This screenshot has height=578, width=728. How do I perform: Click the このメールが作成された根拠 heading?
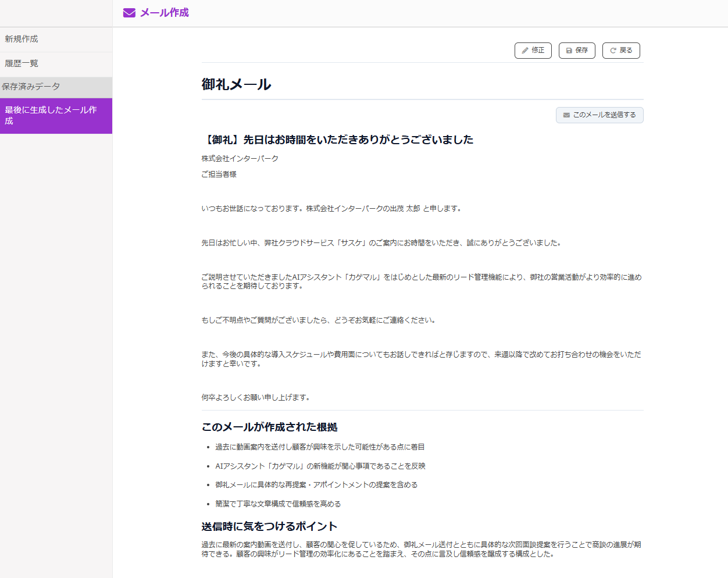pos(269,427)
